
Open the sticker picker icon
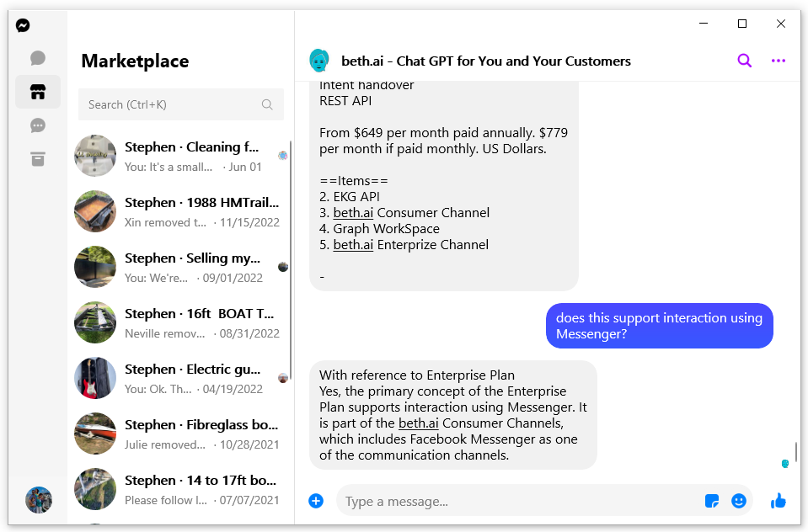712,501
